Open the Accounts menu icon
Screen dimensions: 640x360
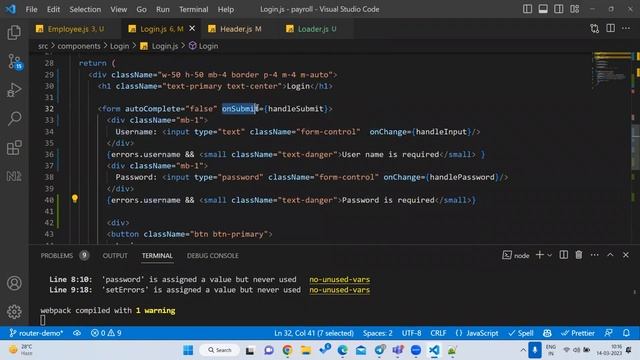(14, 283)
